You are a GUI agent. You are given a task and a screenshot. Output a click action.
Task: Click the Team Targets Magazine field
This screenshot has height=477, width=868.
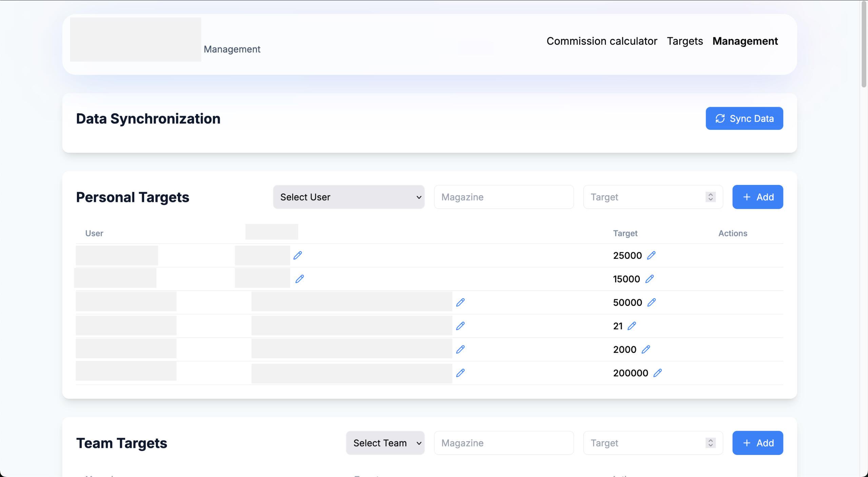[x=504, y=443]
